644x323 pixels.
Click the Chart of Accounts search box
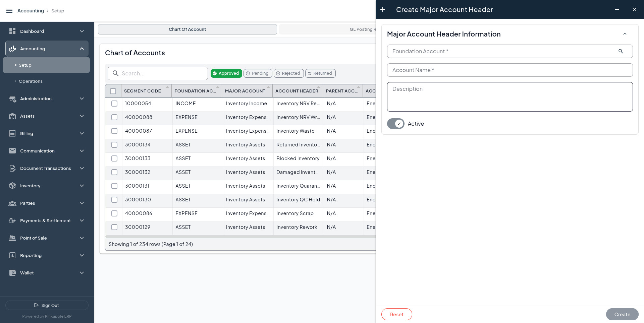tap(158, 73)
